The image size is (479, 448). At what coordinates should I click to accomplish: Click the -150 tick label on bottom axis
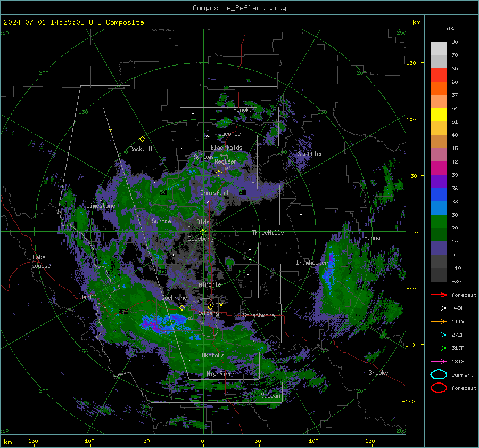[31, 441]
